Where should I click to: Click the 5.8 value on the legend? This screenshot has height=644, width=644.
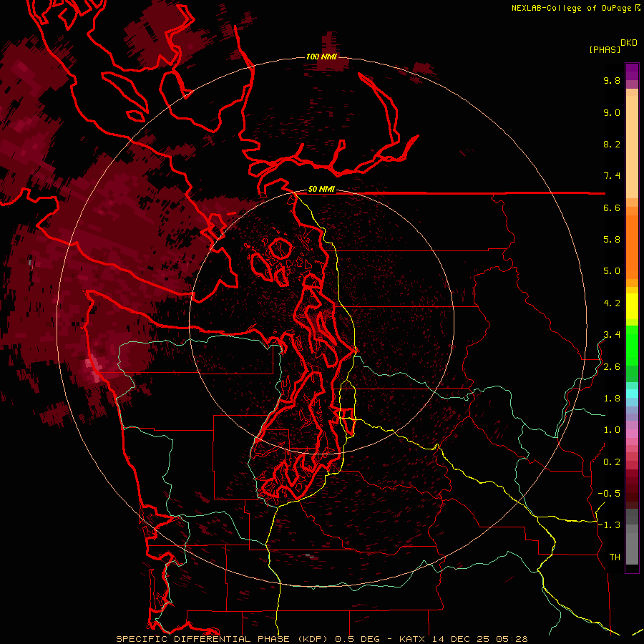(x=612, y=240)
